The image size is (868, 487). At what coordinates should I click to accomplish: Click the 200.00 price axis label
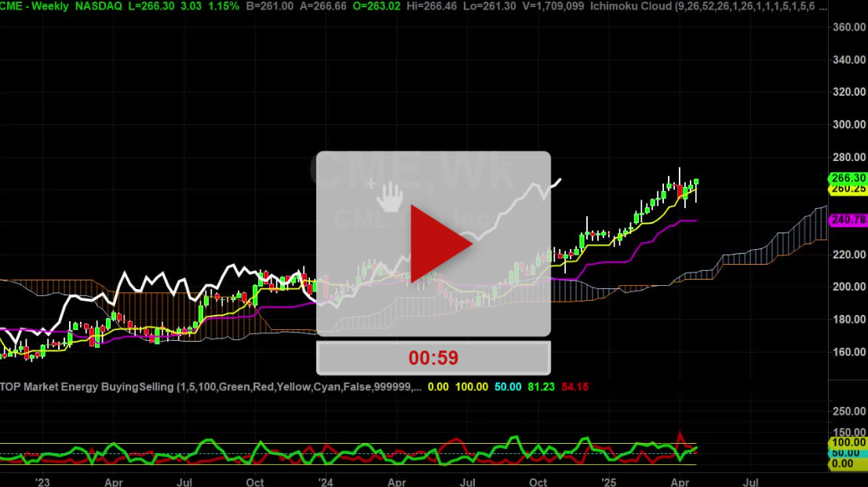[849, 287]
